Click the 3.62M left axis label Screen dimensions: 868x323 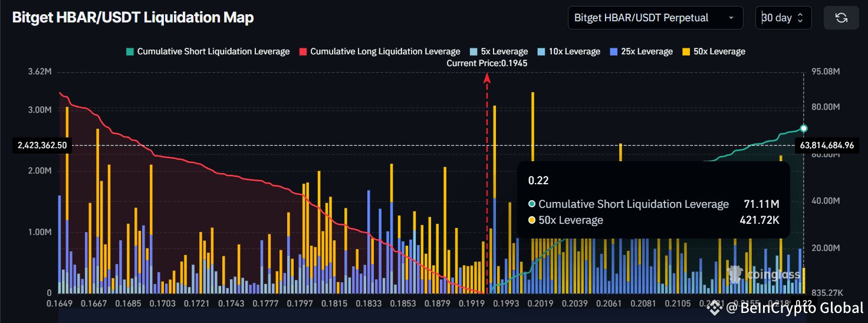click(40, 71)
